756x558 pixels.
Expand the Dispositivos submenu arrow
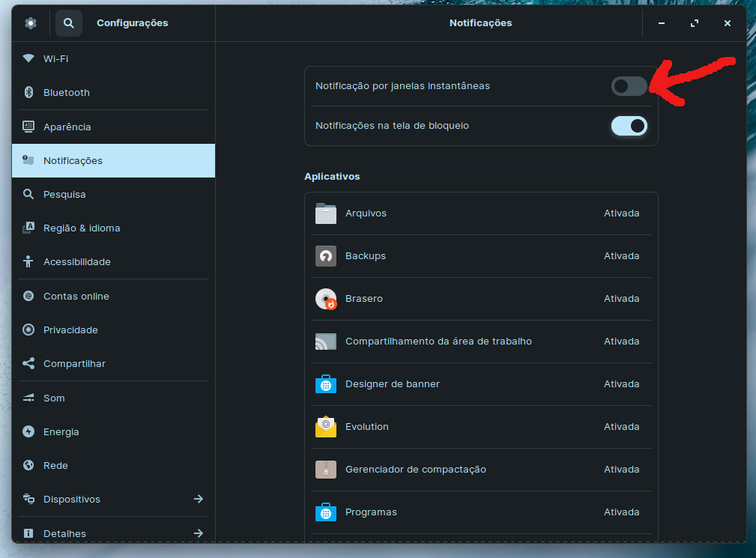coord(199,500)
